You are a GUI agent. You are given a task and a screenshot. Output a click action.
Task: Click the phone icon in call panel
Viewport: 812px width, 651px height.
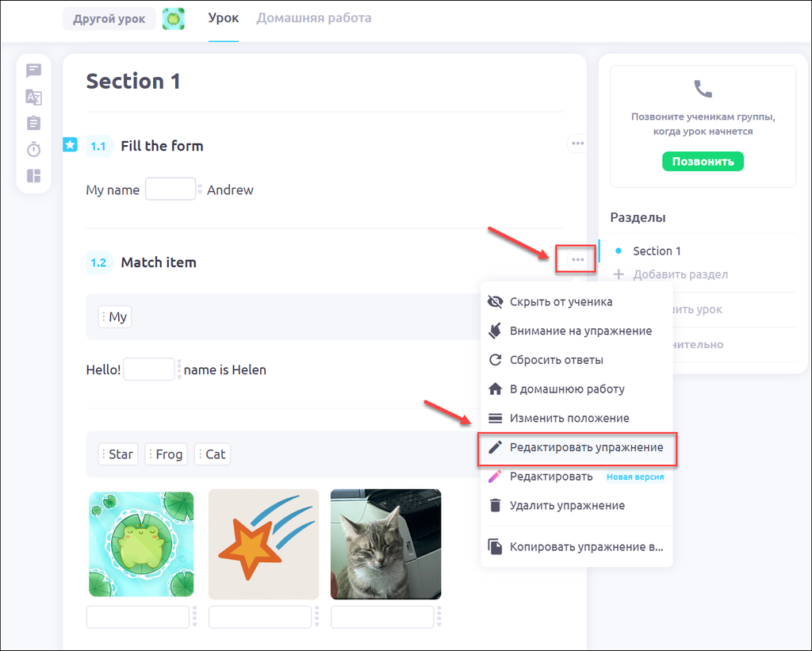click(703, 88)
